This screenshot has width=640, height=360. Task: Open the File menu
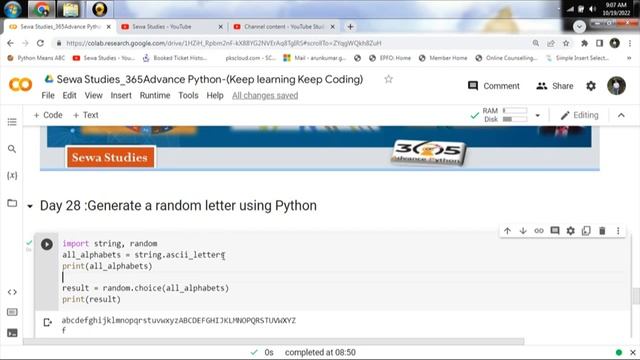(x=48, y=96)
